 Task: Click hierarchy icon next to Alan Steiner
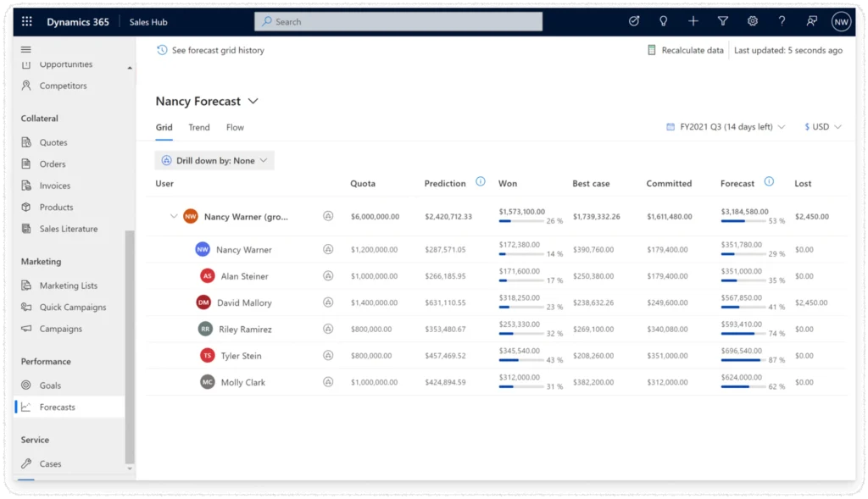coord(328,276)
